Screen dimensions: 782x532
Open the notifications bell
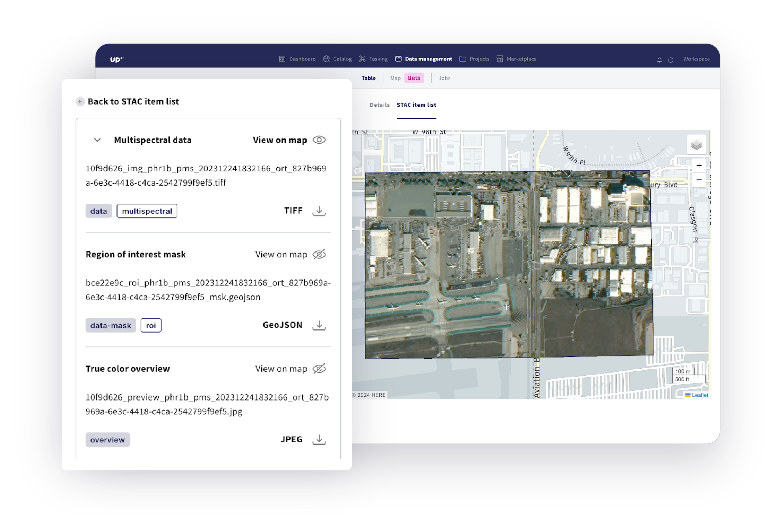[659, 60]
